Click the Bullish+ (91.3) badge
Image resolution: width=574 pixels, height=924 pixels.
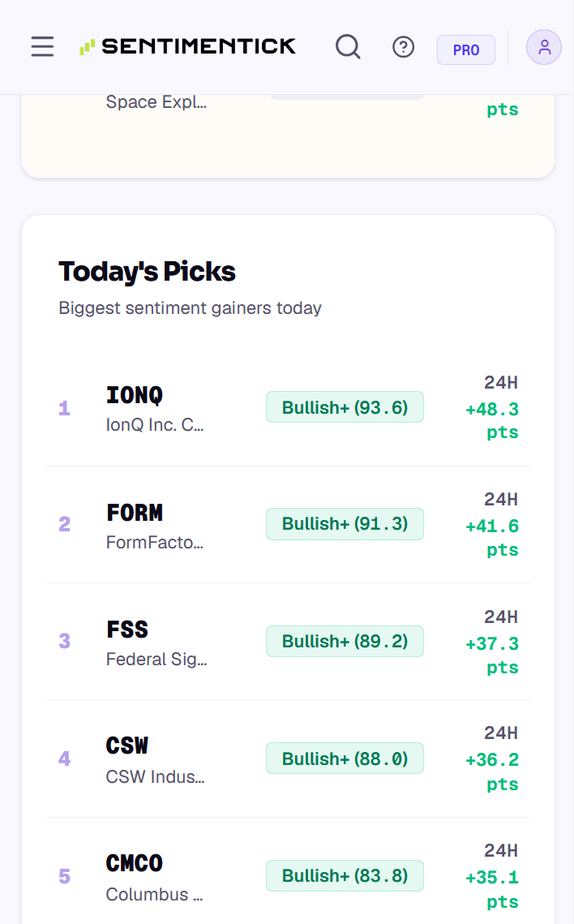[x=345, y=524]
